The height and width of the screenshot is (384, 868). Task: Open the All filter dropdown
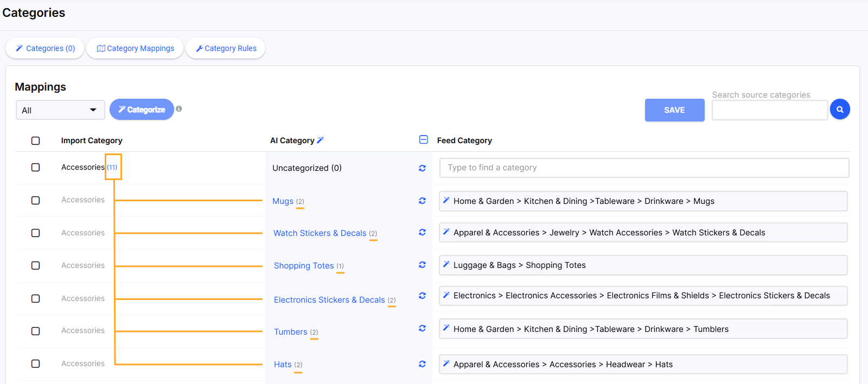tap(60, 110)
